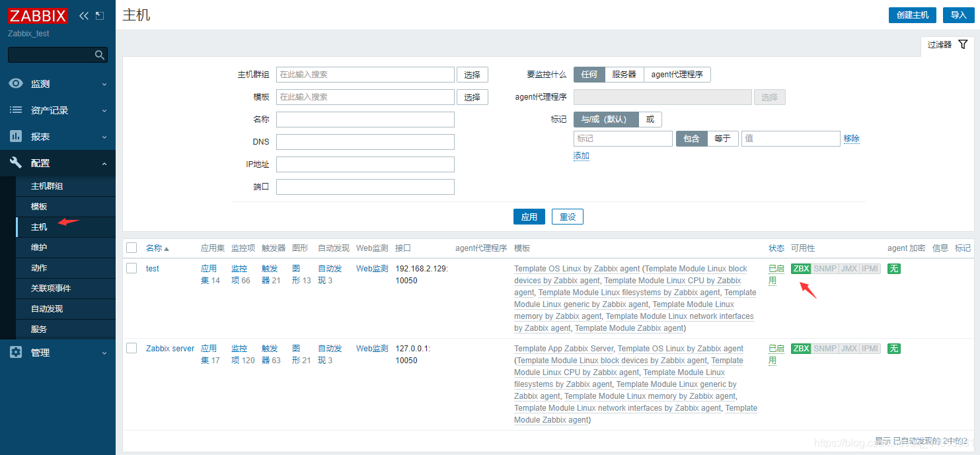Click the search magnifier icon
Screen dimensions: 980x455
pyautogui.click(x=100, y=55)
